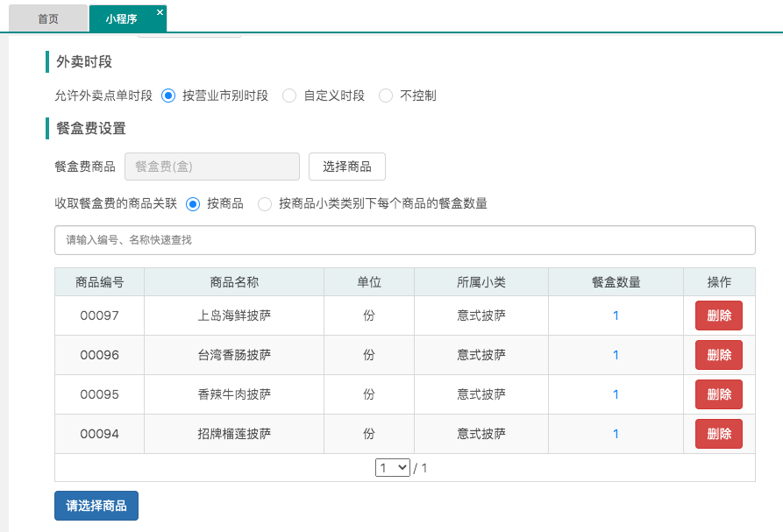Remove the 香辣牛肉披萨 row
Screen dimensions: 783x532
718,394
